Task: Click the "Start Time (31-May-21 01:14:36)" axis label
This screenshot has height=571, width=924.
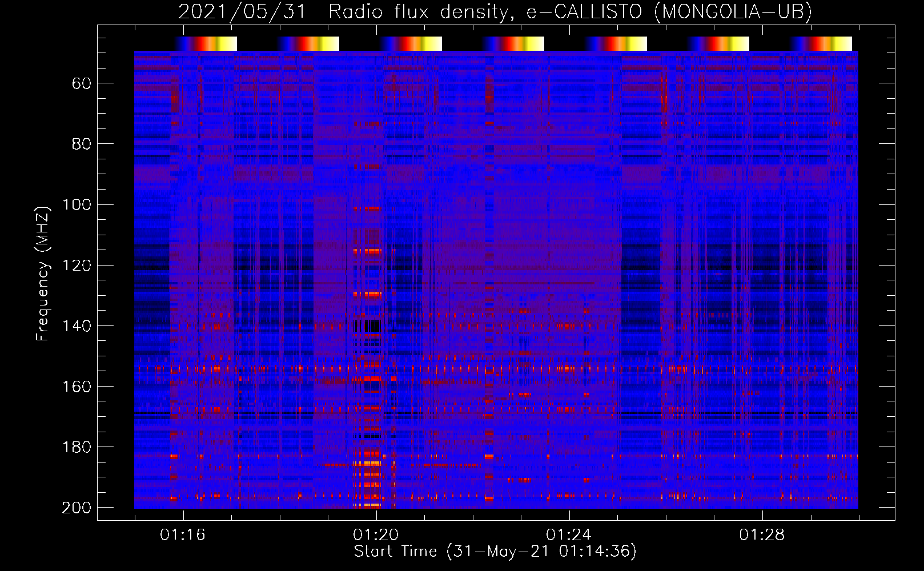Action: click(x=495, y=552)
